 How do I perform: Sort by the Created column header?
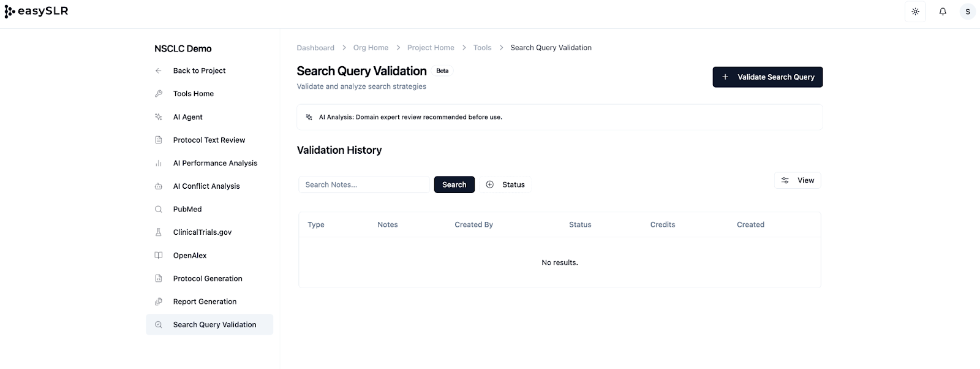pyautogui.click(x=750, y=225)
